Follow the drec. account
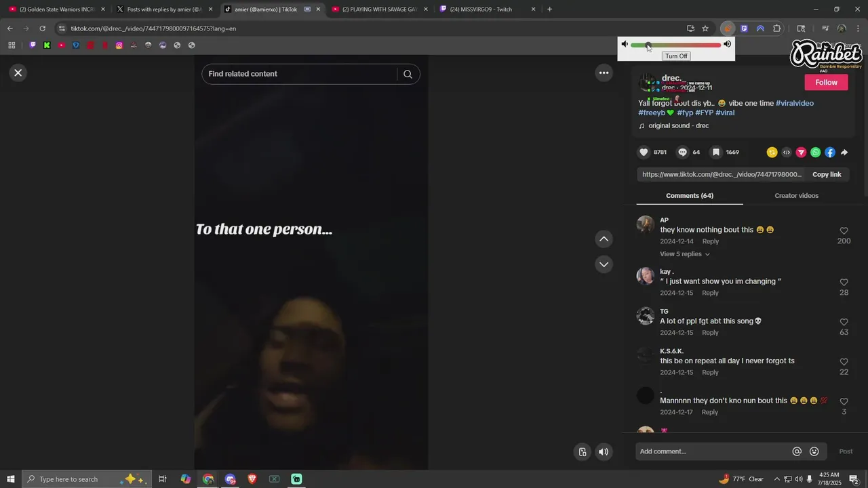Screen dimensions: 868x488 coord(826,82)
